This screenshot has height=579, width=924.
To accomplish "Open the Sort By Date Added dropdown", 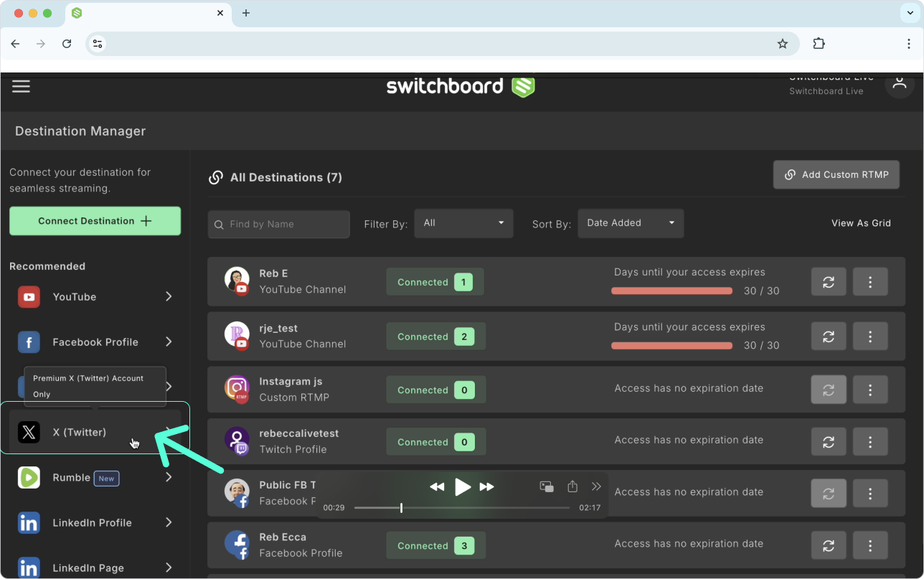I will [x=631, y=223].
